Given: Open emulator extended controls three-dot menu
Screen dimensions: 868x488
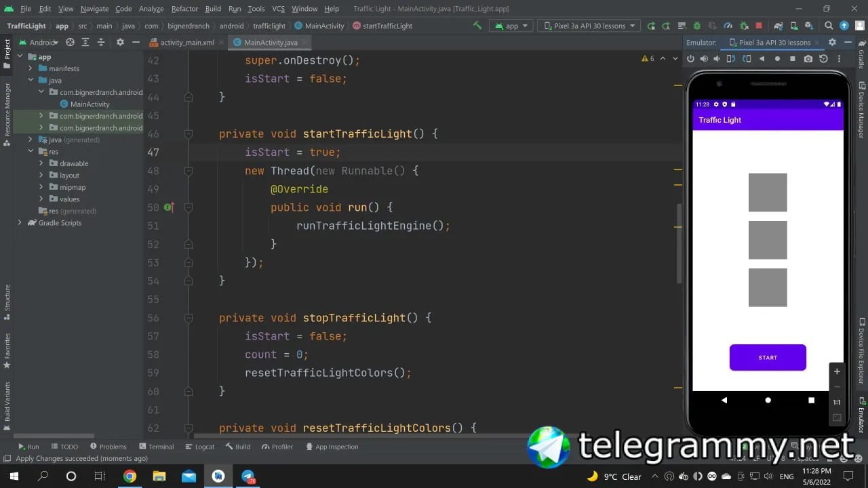Looking at the screenshot, I should (840, 59).
